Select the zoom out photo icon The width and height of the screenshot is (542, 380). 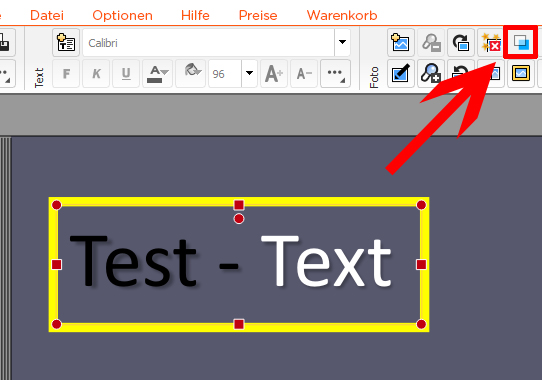click(431, 43)
